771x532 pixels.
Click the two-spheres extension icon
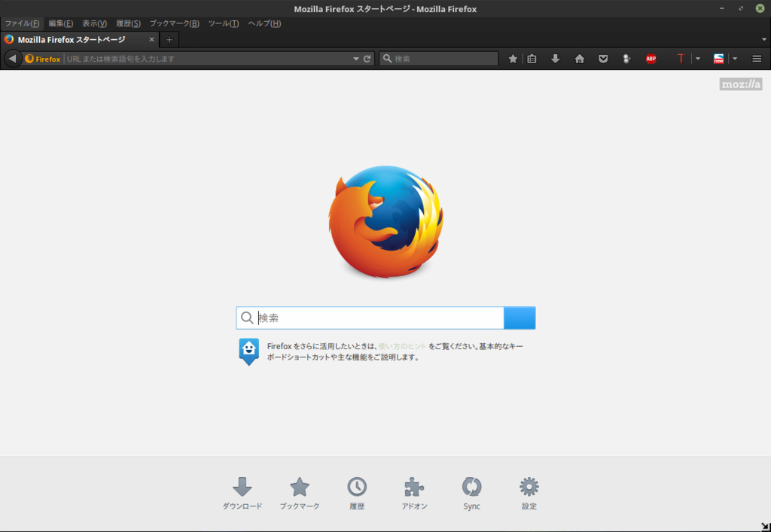[627, 59]
